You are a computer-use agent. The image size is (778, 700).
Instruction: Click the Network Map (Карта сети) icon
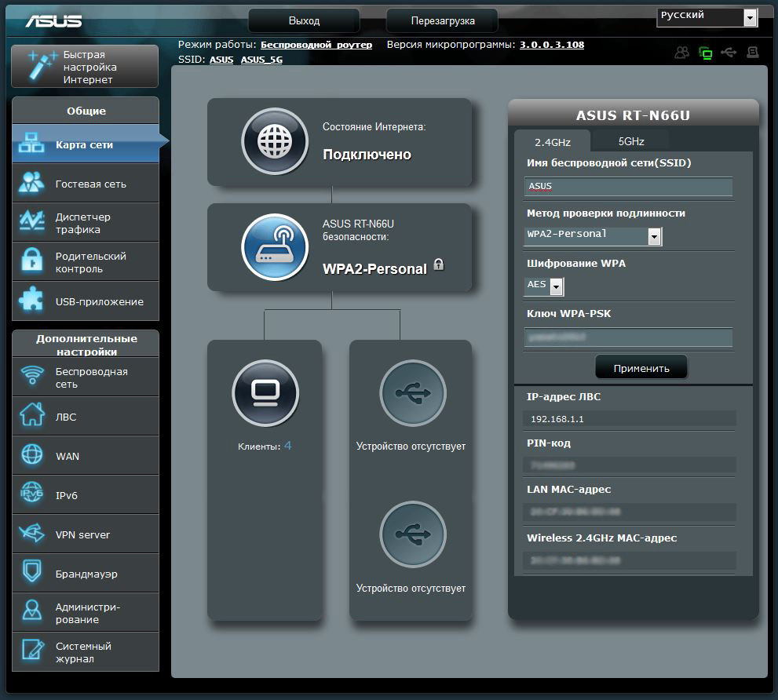[x=31, y=143]
